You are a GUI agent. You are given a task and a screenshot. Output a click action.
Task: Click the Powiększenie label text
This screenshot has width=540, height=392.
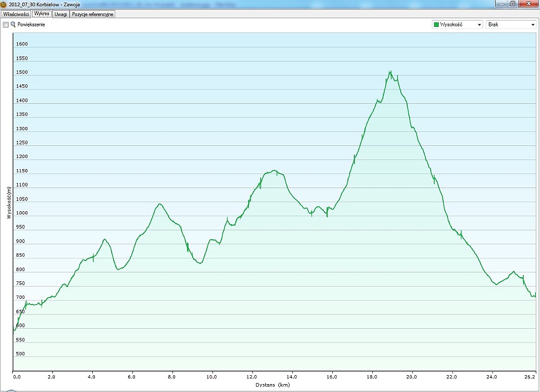[31, 25]
